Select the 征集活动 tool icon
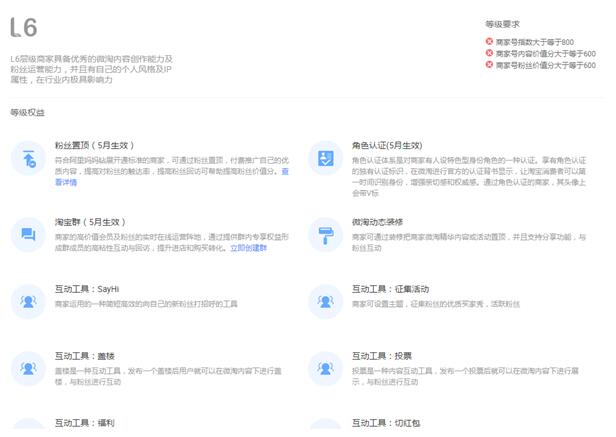This screenshot has width=616, height=437. click(x=325, y=299)
